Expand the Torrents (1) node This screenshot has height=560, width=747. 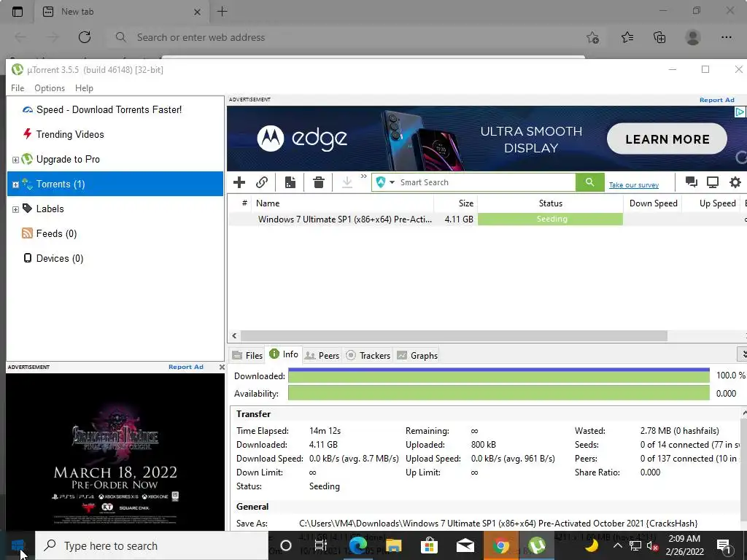[x=15, y=184]
